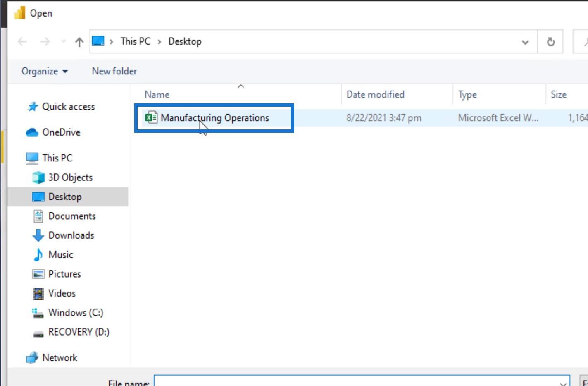Select the Manufacturing Operations file

[215, 118]
